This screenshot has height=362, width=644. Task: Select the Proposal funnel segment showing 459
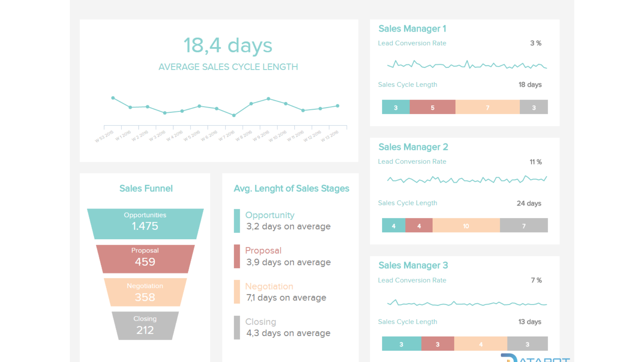[145, 258]
